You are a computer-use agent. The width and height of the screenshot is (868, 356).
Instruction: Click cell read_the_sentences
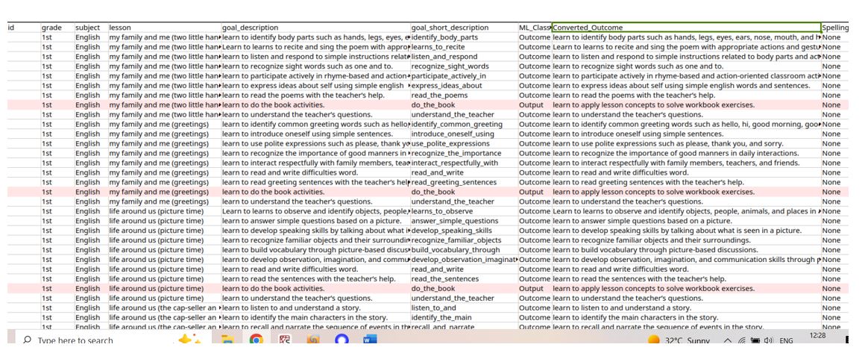464,279
